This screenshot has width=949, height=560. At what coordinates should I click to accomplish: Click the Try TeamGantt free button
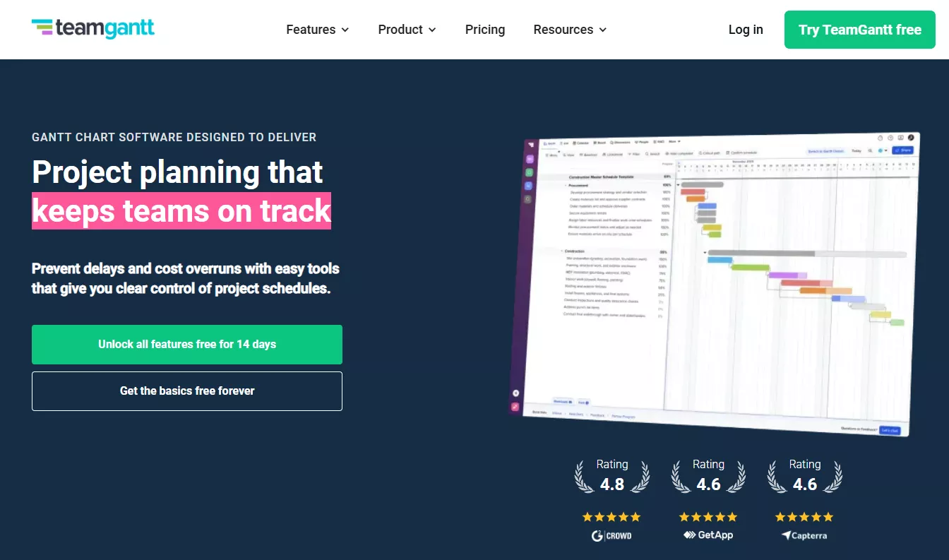860,30
